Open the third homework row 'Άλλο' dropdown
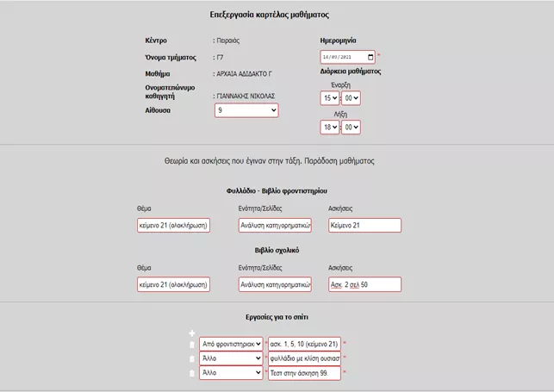Screen dimensions: 554x392 coord(230,373)
